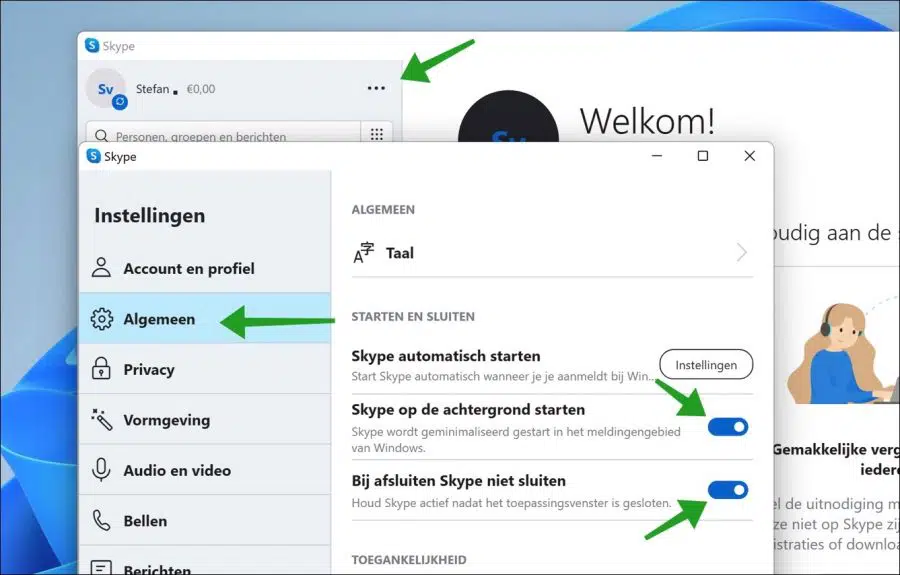
Task: Toggle 'Bij afsluiten Skype niet sluiten' switch
Action: [x=728, y=490]
